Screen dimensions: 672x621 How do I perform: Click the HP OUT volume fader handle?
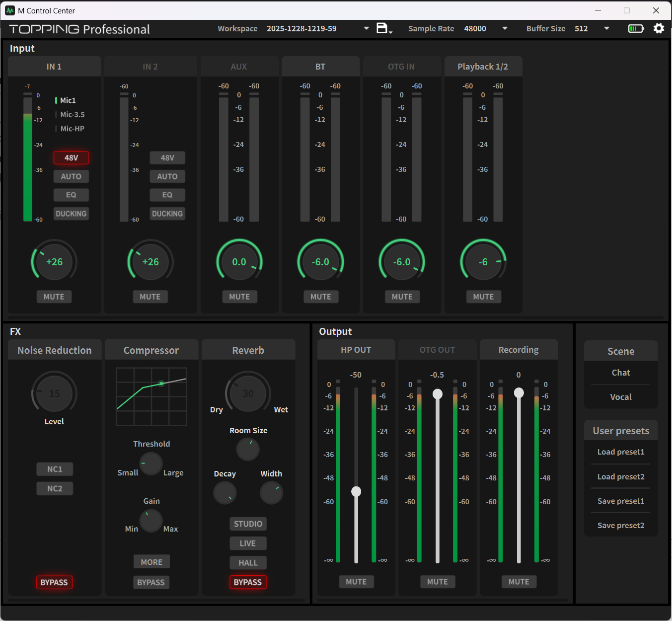tap(356, 491)
